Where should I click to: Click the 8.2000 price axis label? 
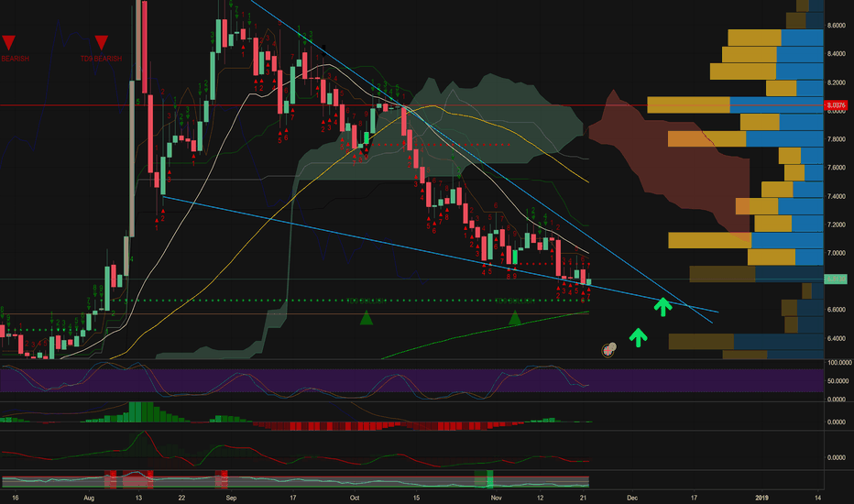click(x=836, y=82)
